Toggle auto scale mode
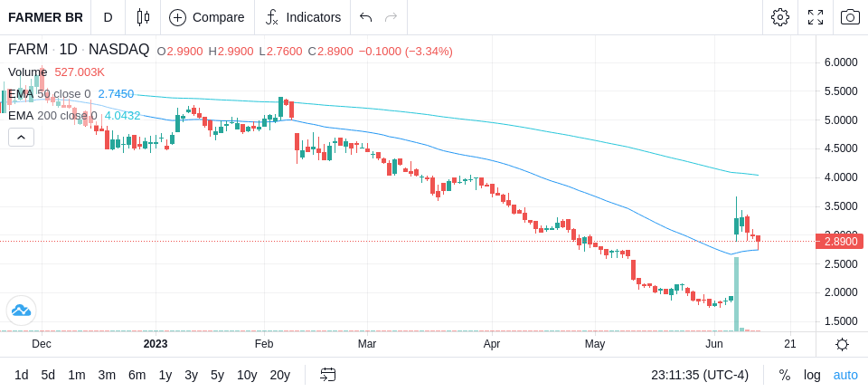The height and width of the screenshot is (392, 868). [x=845, y=375]
